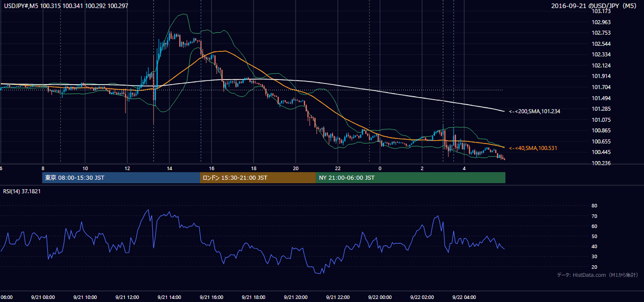Click the RSI level 20 axis label
Viewport: 644px width, 302px height.
tap(594, 267)
